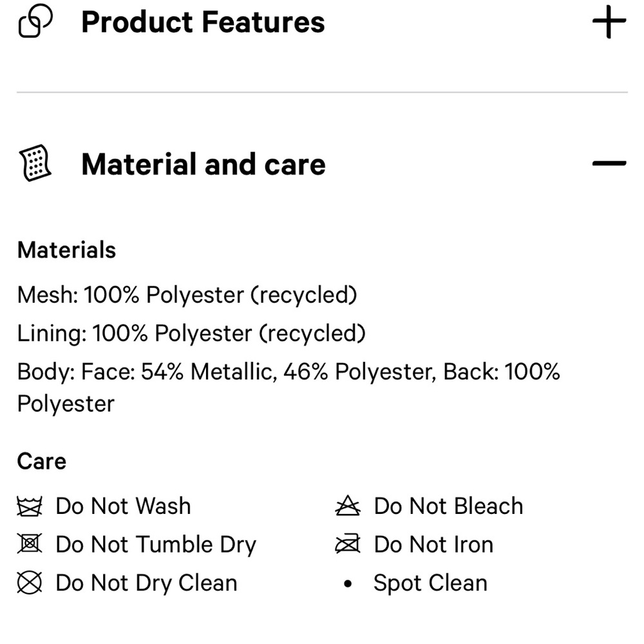Click the Spot Clean label
The width and height of the screenshot is (644, 644).
click(430, 583)
